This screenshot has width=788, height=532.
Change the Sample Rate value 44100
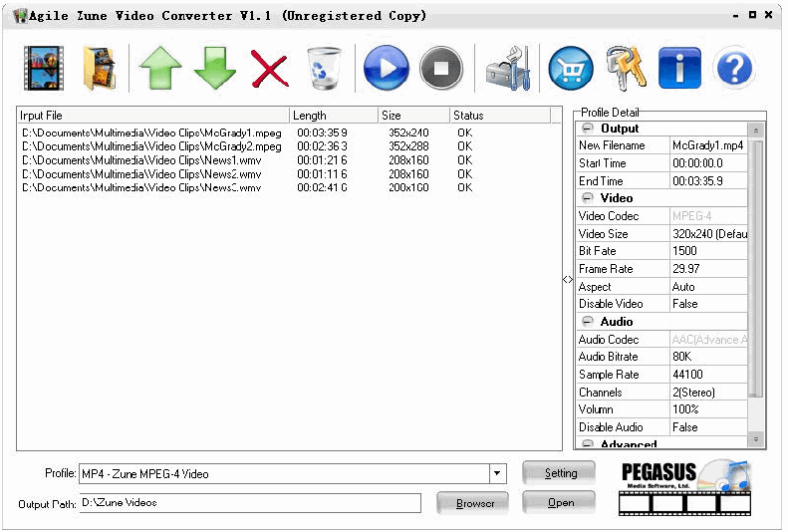708,375
